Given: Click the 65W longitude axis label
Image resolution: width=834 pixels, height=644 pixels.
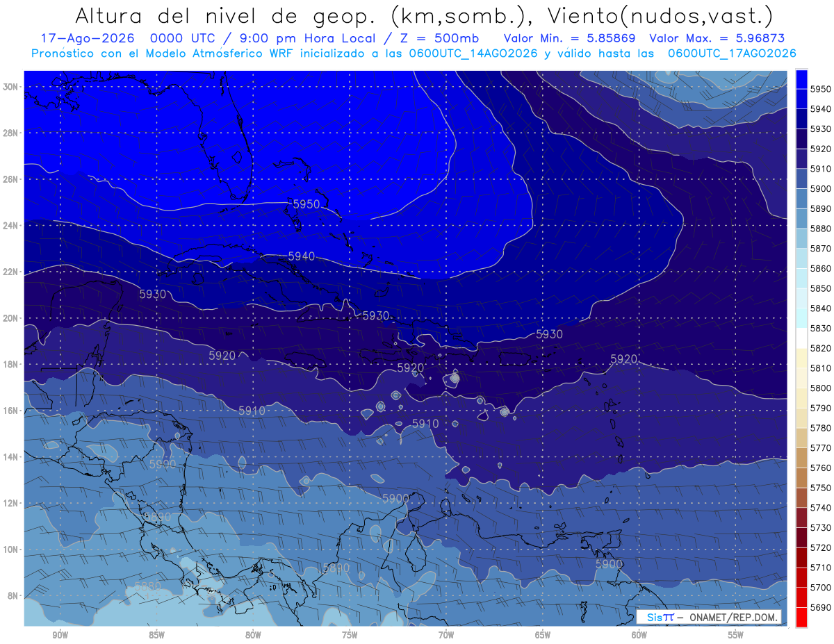Looking at the screenshot, I should (x=543, y=635).
